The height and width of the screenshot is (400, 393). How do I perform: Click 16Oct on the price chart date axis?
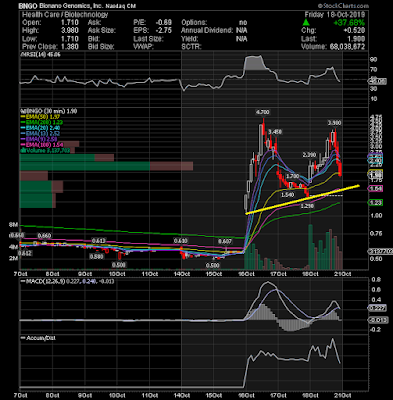pos(247,274)
